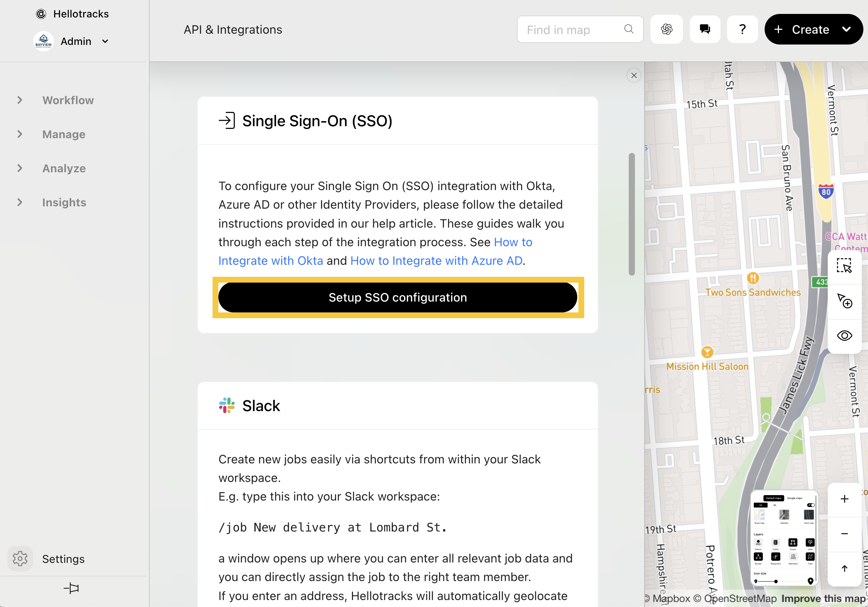Click Mission Hill Saloon map marker

(x=707, y=352)
